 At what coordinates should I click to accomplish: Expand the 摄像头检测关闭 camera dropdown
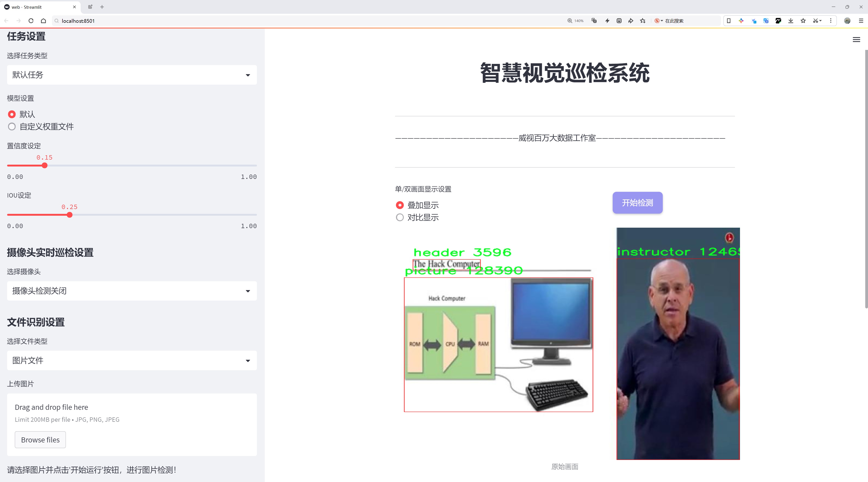131,290
